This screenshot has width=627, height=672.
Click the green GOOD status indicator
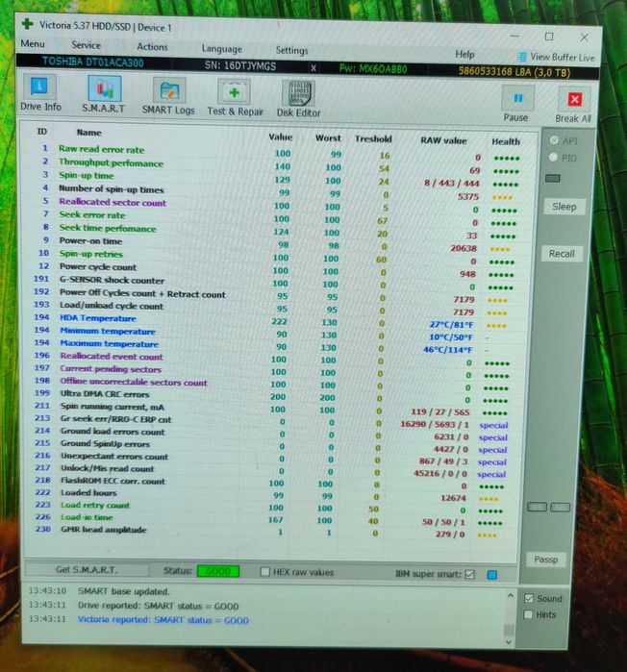coord(218,571)
